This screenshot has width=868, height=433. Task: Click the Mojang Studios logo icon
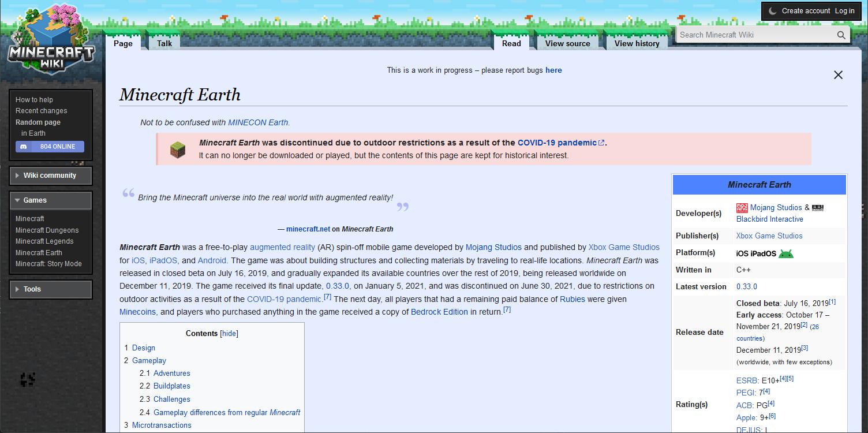[x=742, y=208]
